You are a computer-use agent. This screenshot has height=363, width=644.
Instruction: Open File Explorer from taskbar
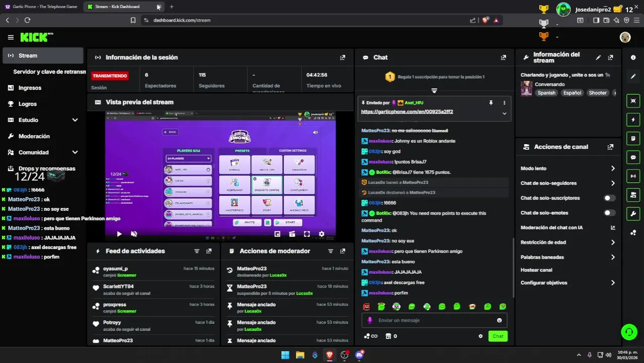(300, 355)
